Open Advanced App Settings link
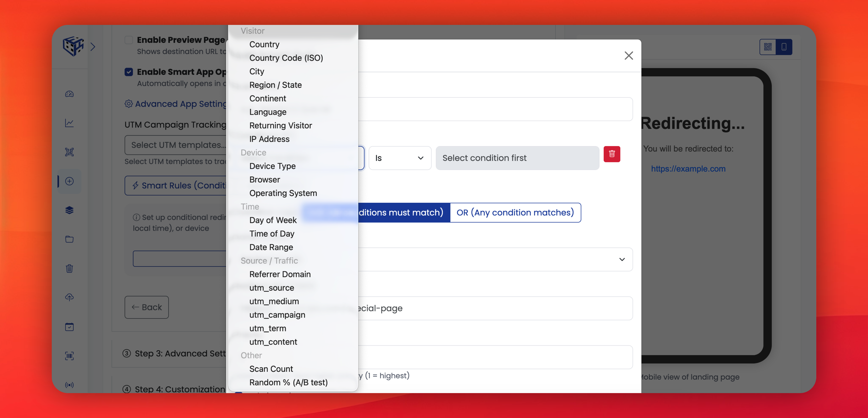 pos(176,104)
